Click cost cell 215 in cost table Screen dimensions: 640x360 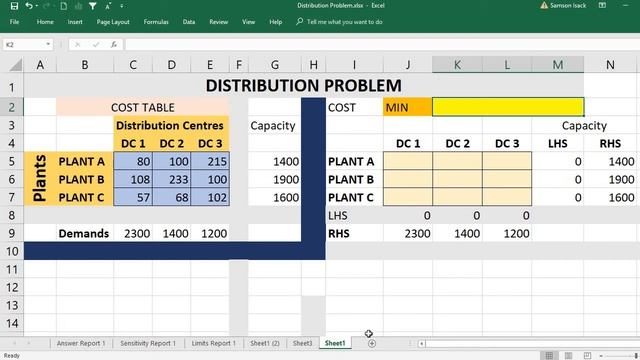tap(210, 161)
